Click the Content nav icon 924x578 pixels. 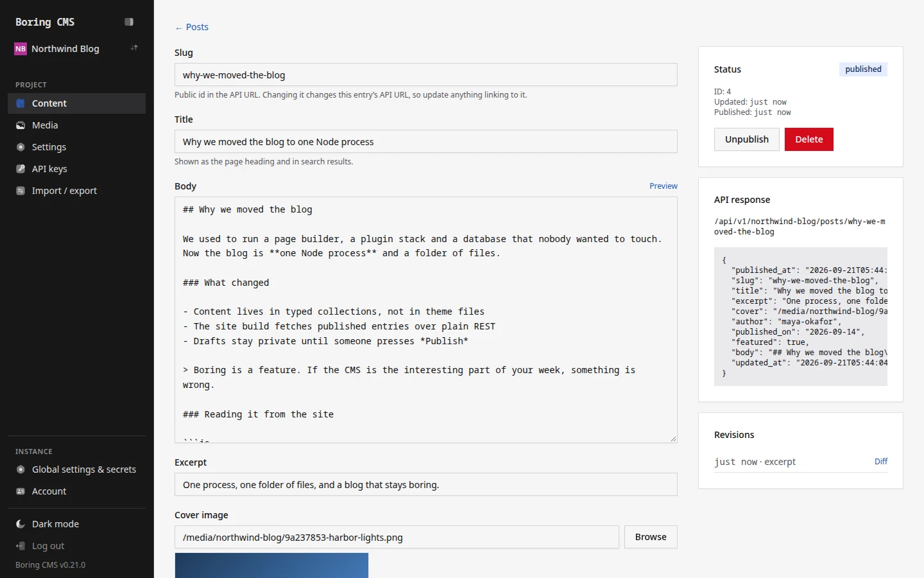[x=21, y=103]
